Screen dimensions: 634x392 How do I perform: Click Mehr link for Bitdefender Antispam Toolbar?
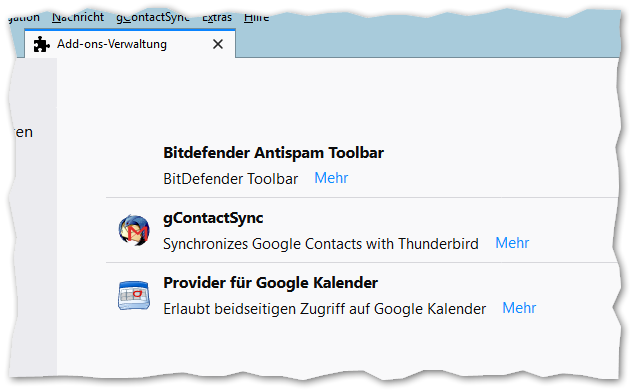click(x=331, y=178)
